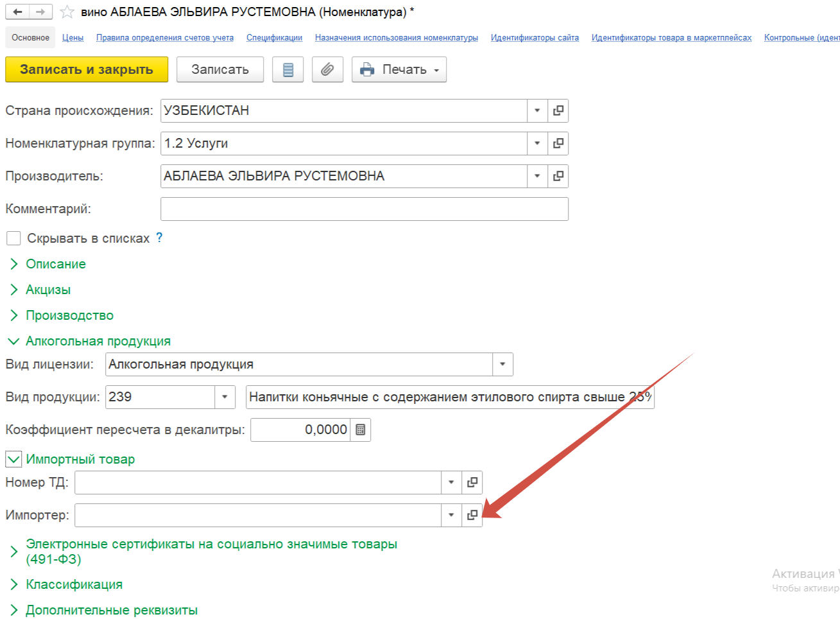The image size is (840, 619).
Task: Expand the Акцизы section
Action: click(x=13, y=290)
